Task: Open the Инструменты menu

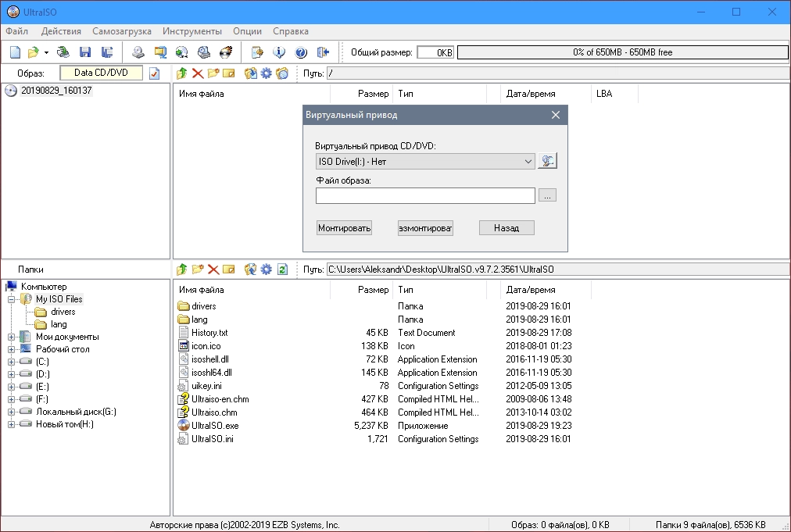Action: point(192,31)
